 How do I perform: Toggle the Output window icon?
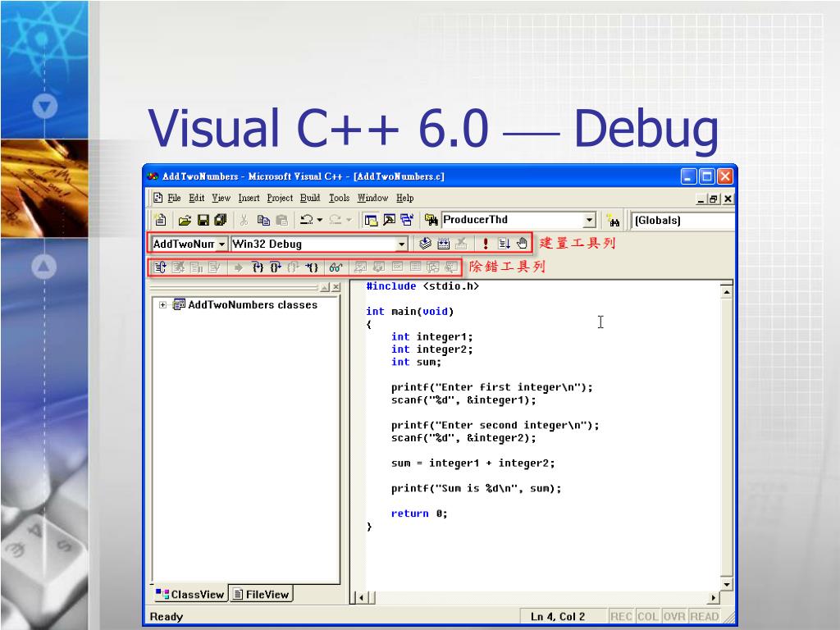pyautogui.click(x=389, y=220)
